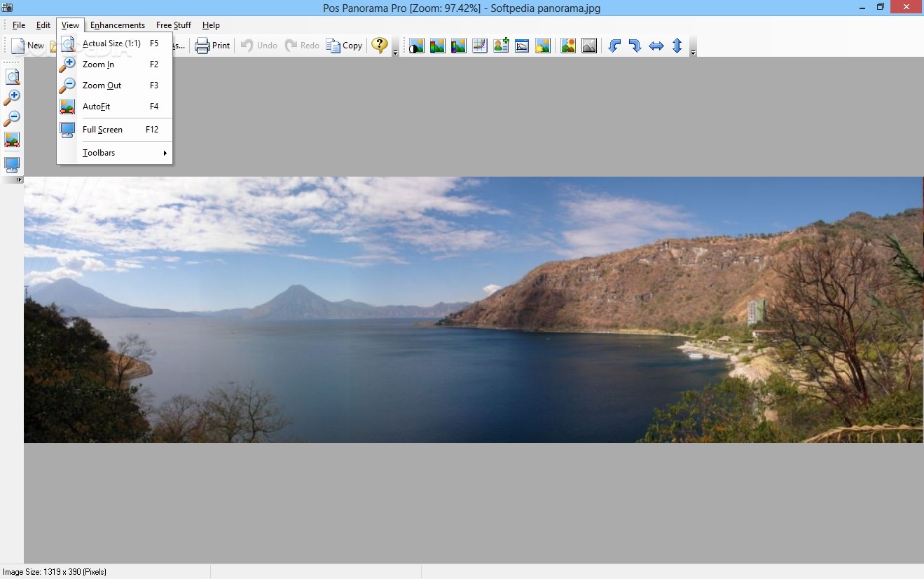The height and width of the screenshot is (579, 924).
Task: Click the Zoom Out magnifier in the left toolbar
Action: (x=12, y=118)
